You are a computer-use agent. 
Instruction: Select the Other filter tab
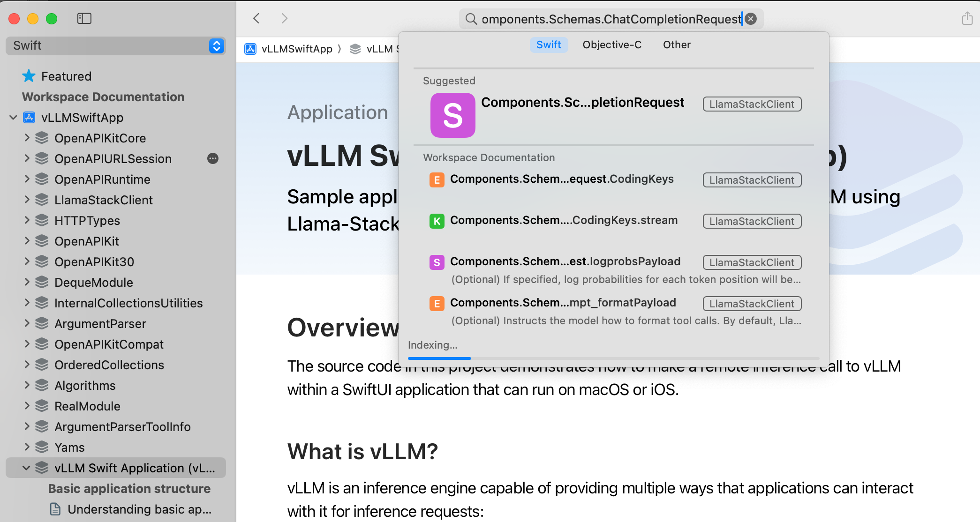tap(676, 45)
